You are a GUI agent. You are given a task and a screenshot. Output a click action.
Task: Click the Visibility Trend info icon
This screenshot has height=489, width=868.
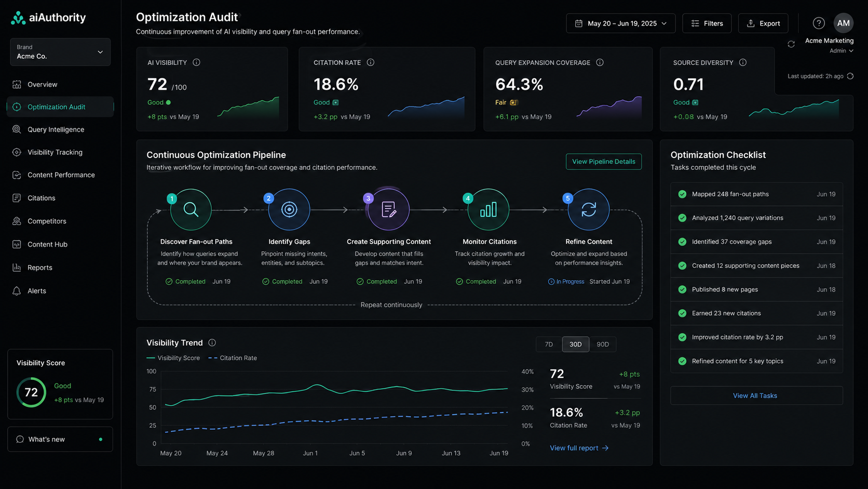pos(212,342)
